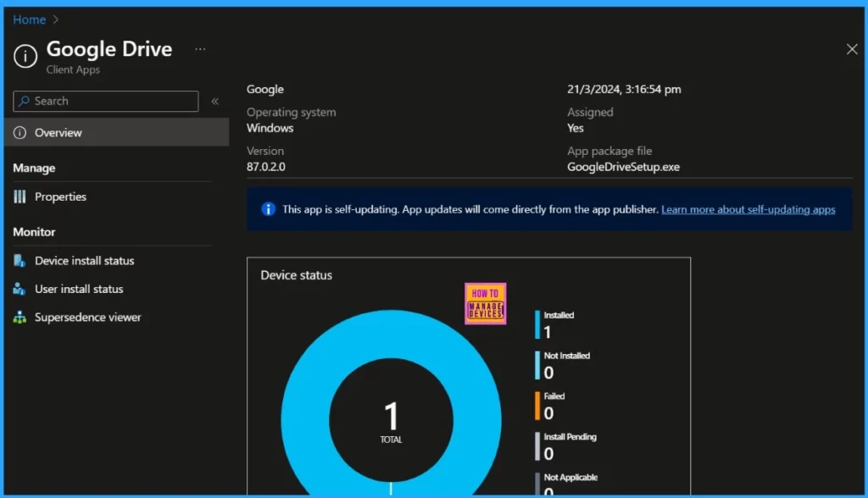
Task: Click the Installed legend entry
Action: [556, 324]
